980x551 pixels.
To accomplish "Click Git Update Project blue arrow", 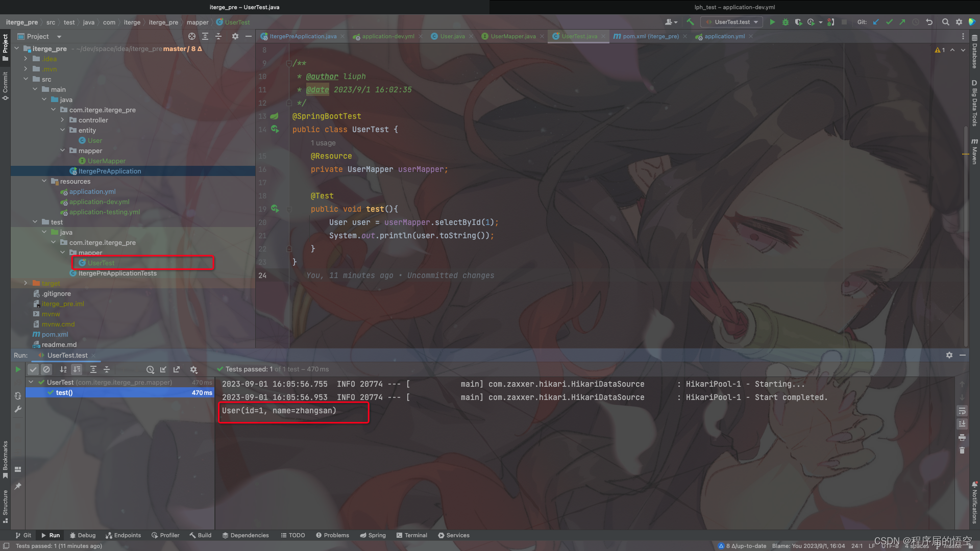I will click(876, 22).
